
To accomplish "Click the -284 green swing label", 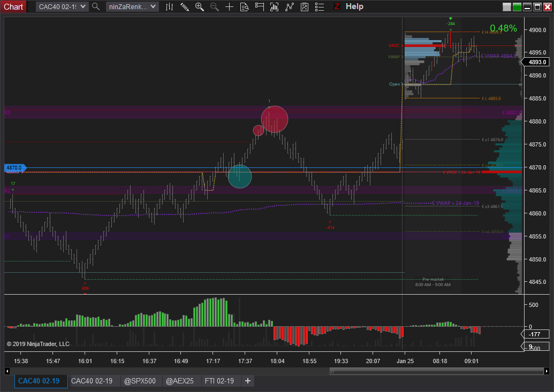I will click(x=451, y=24).
